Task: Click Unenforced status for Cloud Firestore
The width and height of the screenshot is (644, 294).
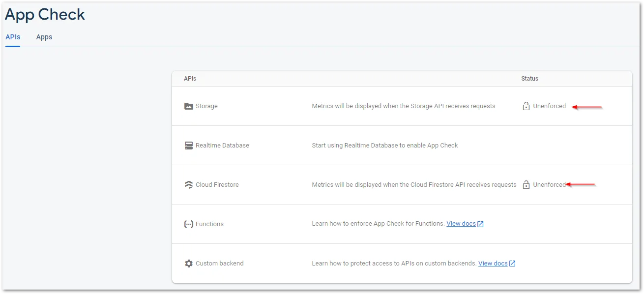Action: [x=550, y=185]
